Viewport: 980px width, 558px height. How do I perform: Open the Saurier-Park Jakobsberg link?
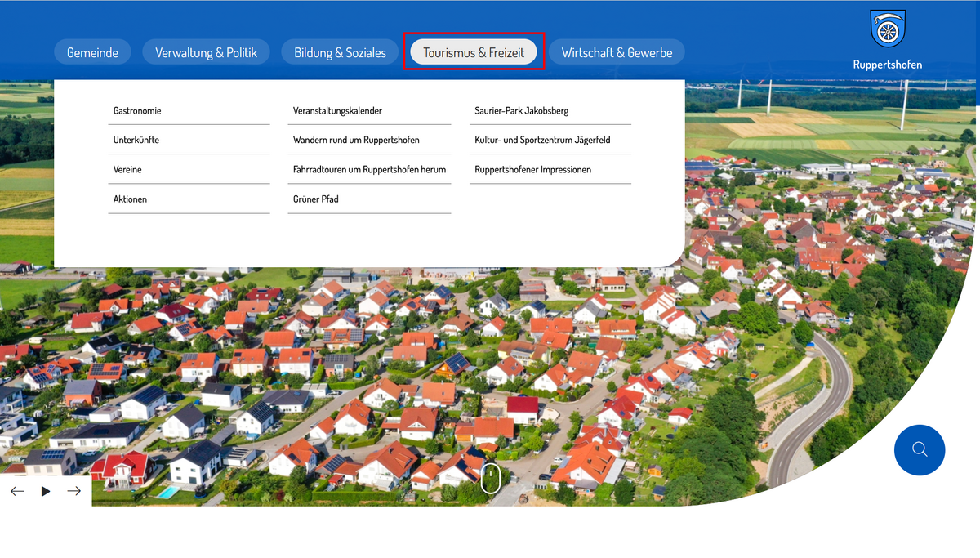click(x=550, y=110)
